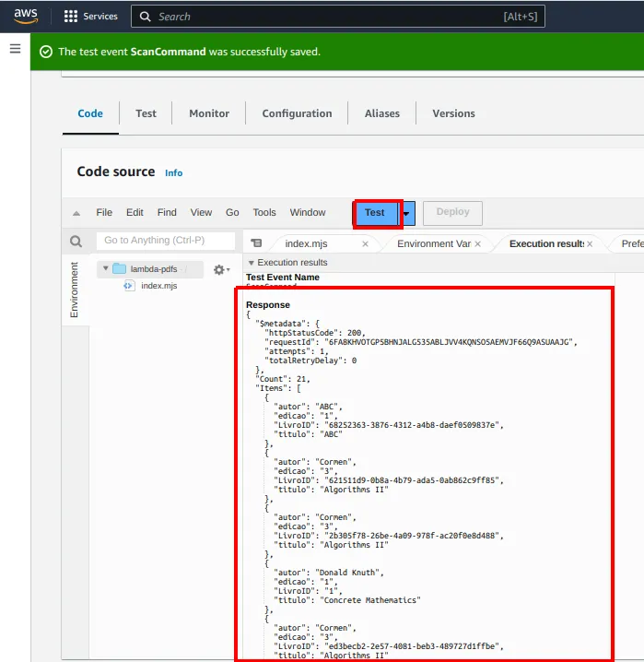Switch to the Execution result tab
Viewport: 644px width, 662px height.
tap(546, 244)
